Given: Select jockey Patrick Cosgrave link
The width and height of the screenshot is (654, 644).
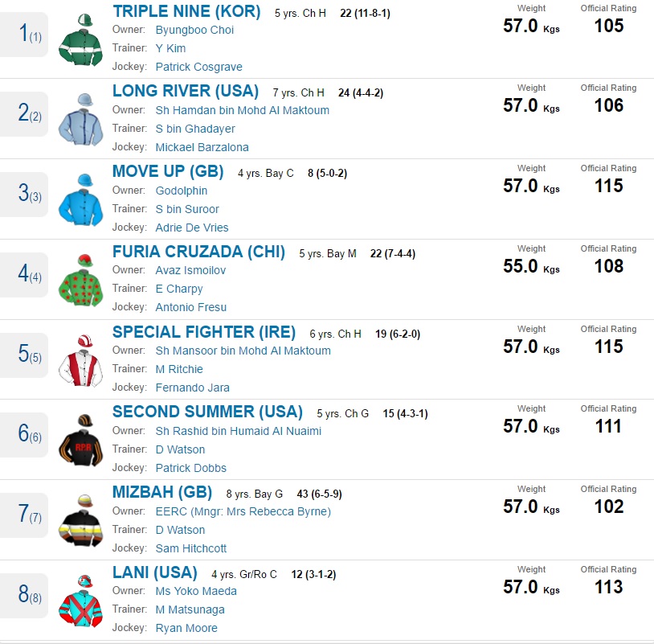Looking at the screenshot, I should pyautogui.click(x=198, y=67).
